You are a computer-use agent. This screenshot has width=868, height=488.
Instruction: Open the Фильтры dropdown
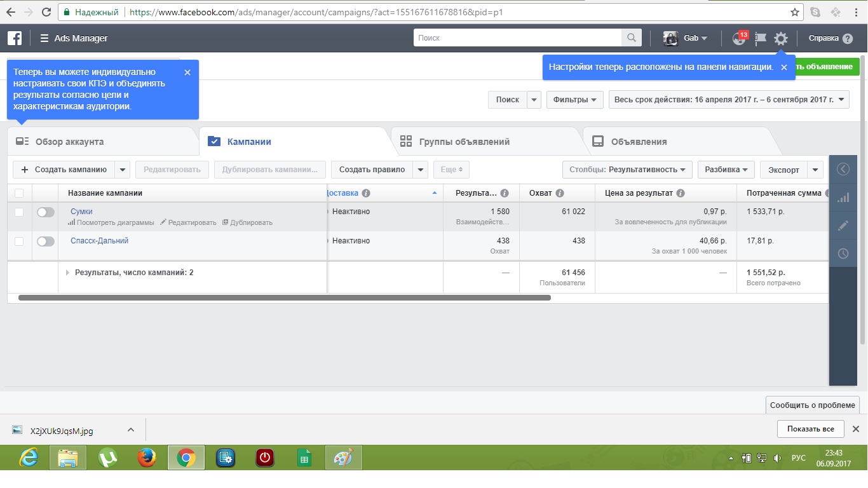[575, 100]
